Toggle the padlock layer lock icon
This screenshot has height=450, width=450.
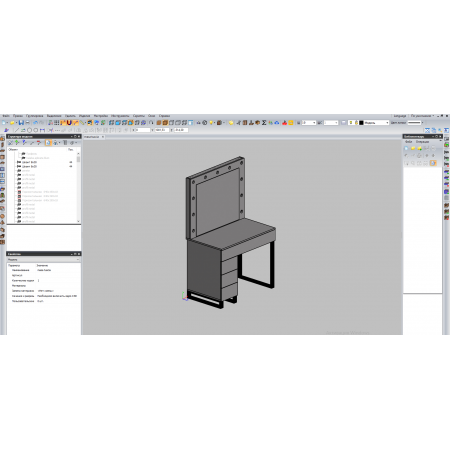356,123
